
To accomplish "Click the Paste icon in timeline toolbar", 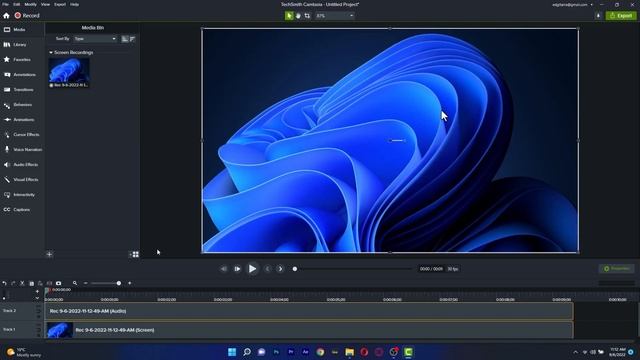I will (x=40, y=283).
